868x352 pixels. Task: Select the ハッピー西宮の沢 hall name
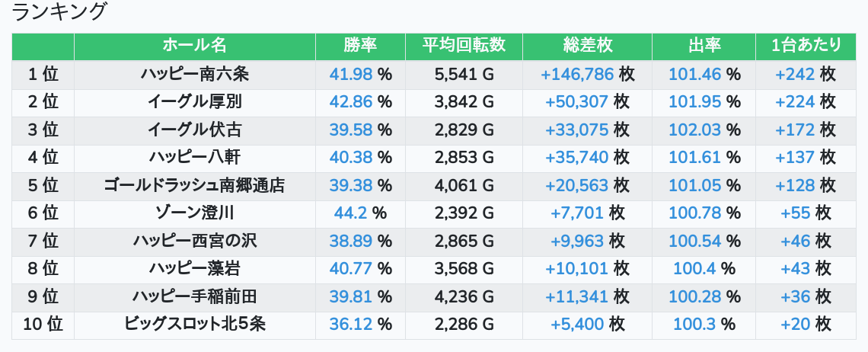(x=195, y=241)
